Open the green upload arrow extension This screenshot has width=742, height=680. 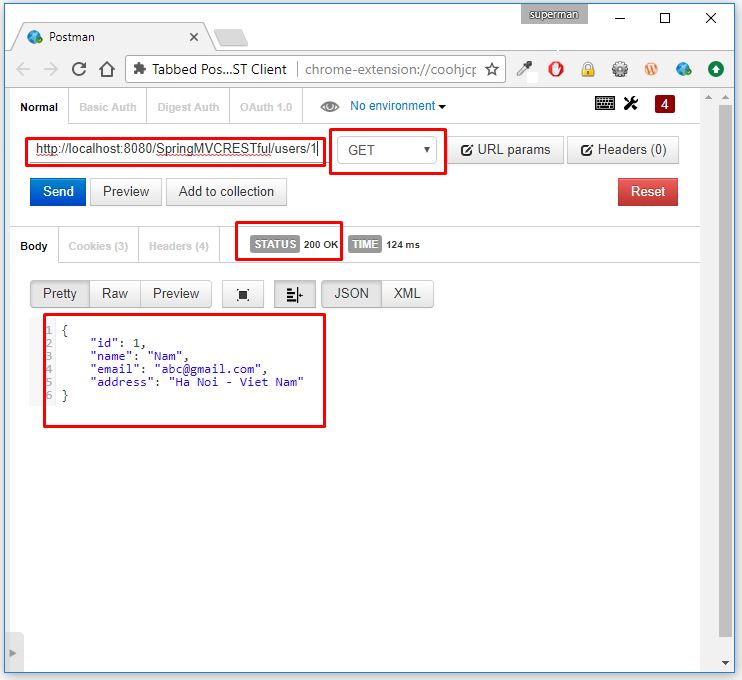(x=716, y=70)
